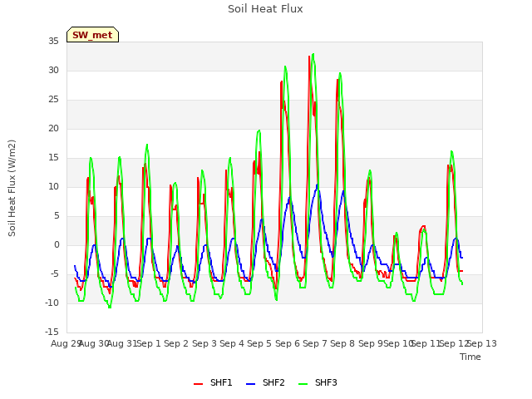
Task: Toggle the SHF3 legend entry
Action: pyautogui.click(x=318, y=382)
